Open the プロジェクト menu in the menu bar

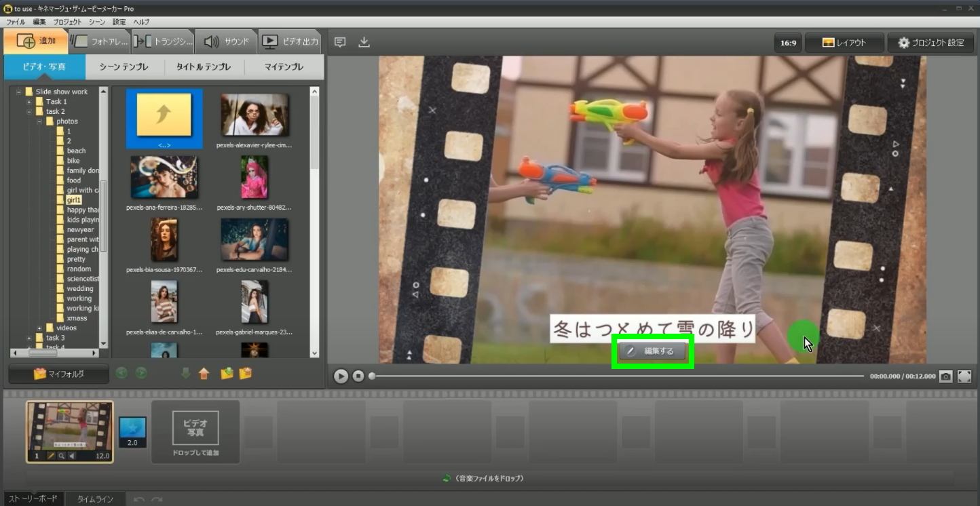(67, 22)
